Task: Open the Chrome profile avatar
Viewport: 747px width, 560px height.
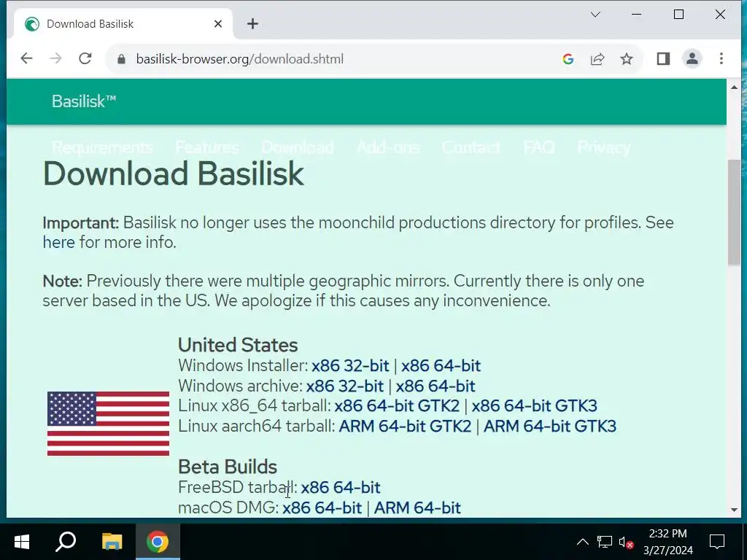Action: click(692, 59)
